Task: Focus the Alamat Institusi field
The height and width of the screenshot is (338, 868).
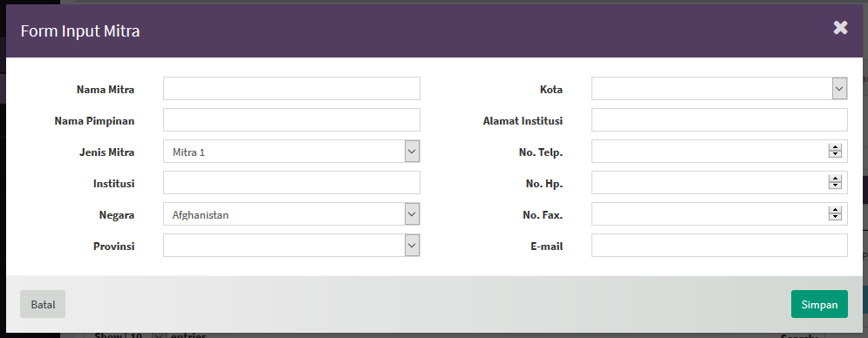Action: 719,119
